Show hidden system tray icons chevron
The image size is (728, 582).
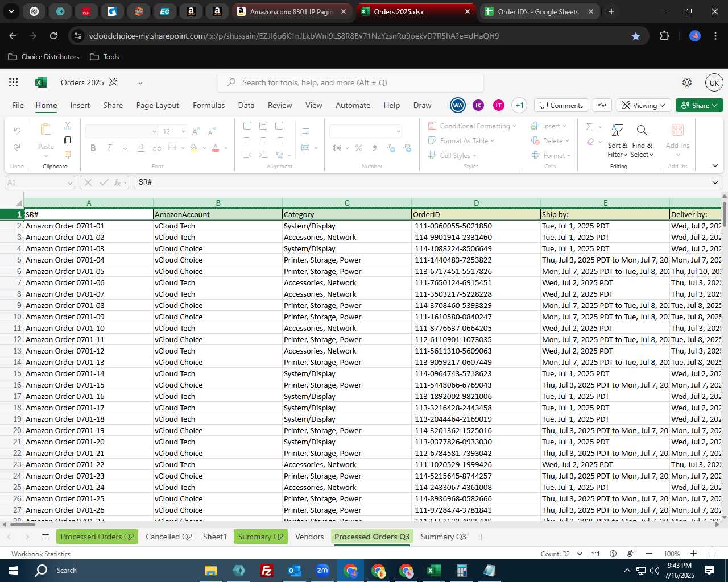pyautogui.click(x=627, y=571)
